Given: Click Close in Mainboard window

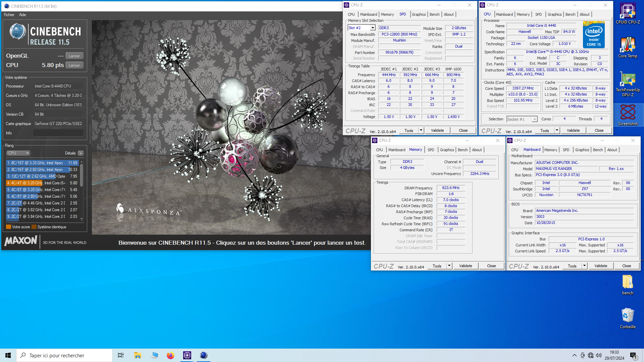Looking at the screenshot, I should pyautogui.click(x=627, y=266).
